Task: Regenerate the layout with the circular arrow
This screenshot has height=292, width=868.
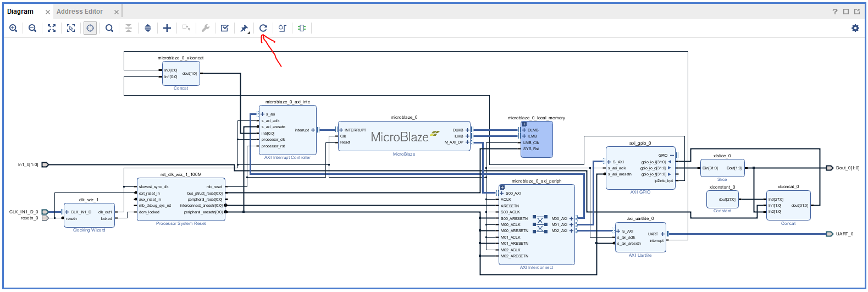Action: 263,28
